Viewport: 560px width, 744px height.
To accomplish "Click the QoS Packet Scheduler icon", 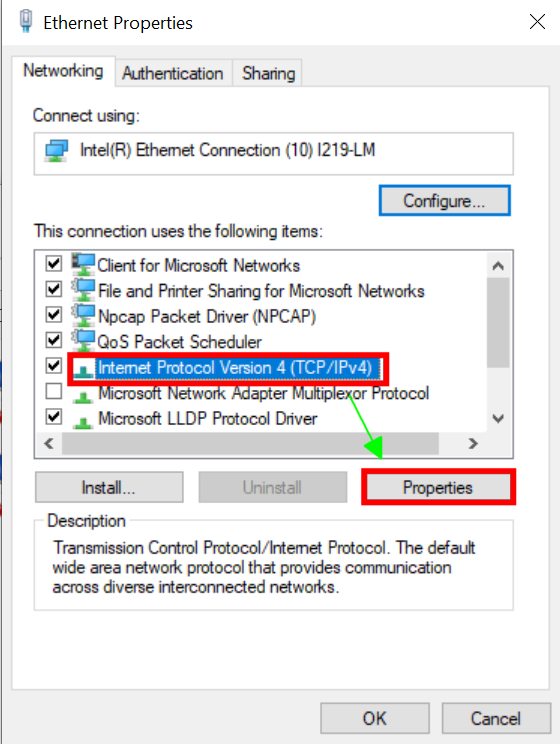I will click(83, 341).
